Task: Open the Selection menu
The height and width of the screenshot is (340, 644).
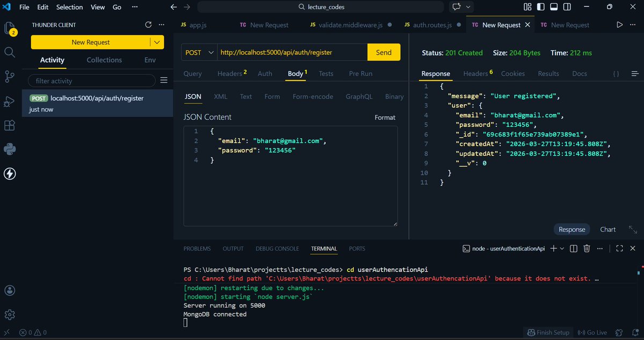Action: (70, 7)
